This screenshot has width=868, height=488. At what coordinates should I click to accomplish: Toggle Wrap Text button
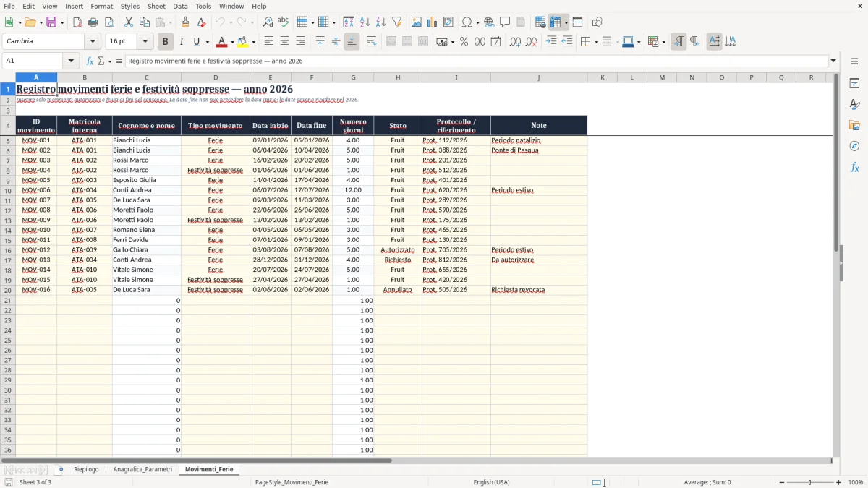372,42
